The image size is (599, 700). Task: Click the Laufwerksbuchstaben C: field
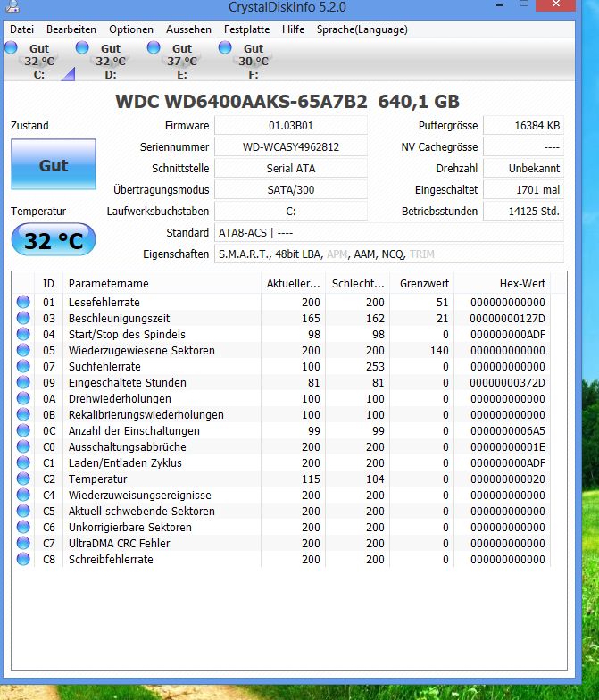tap(291, 211)
